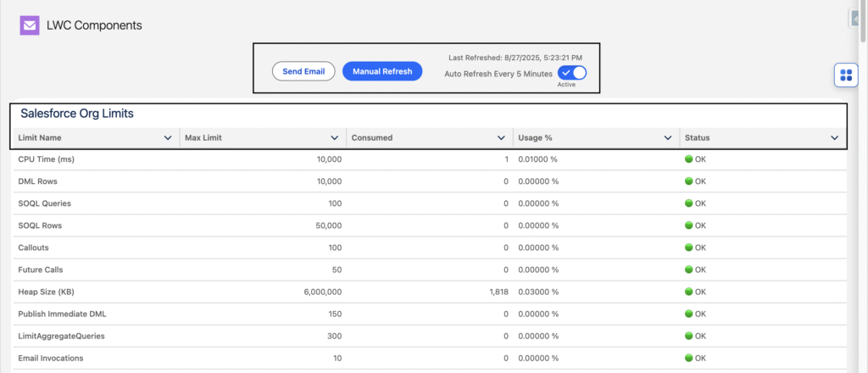The width and height of the screenshot is (868, 373).
Task: Click the green status icon for SOQL Queries
Action: pos(689,203)
